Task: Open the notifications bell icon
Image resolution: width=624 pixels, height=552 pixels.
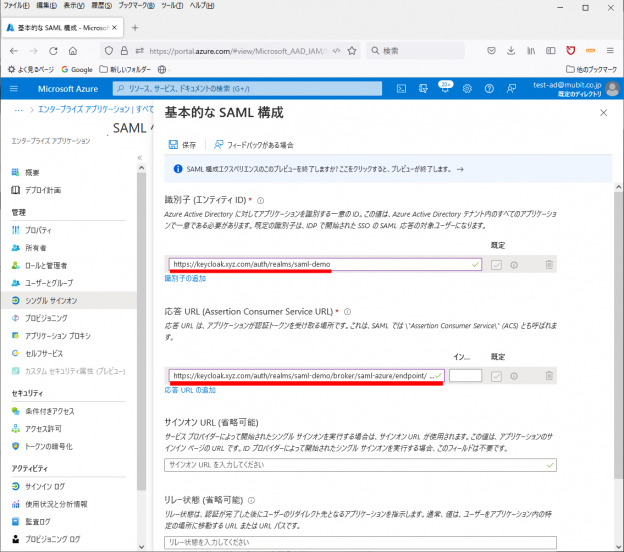Action: tap(445, 88)
